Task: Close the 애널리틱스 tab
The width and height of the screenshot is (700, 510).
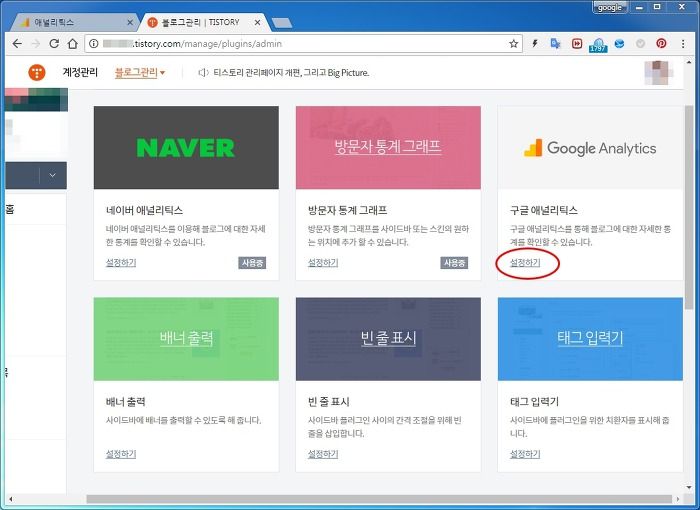Action: coord(130,22)
